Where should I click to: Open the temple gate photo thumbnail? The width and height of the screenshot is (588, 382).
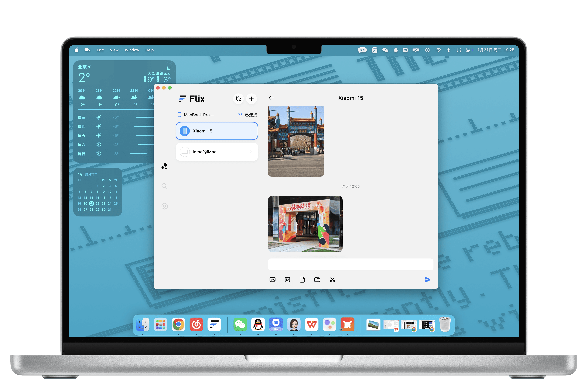pos(296,141)
